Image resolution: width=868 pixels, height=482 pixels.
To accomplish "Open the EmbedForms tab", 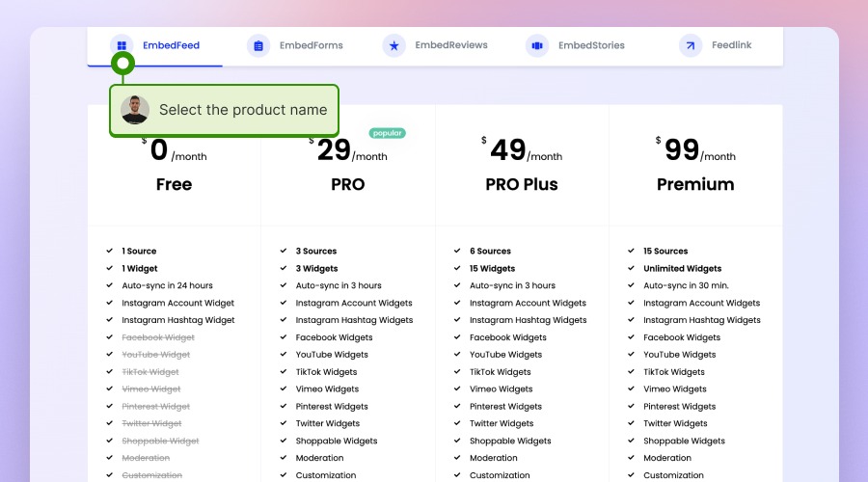I will pyautogui.click(x=295, y=45).
